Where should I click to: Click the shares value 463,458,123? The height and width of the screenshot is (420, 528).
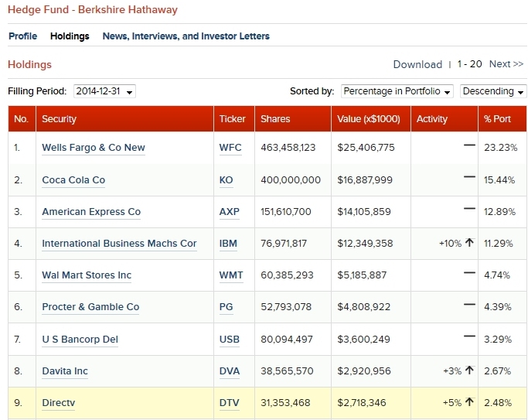288,148
